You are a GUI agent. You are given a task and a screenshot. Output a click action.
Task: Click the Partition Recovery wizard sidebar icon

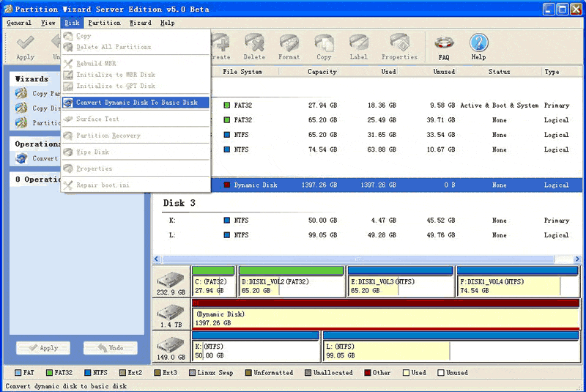(21, 122)
